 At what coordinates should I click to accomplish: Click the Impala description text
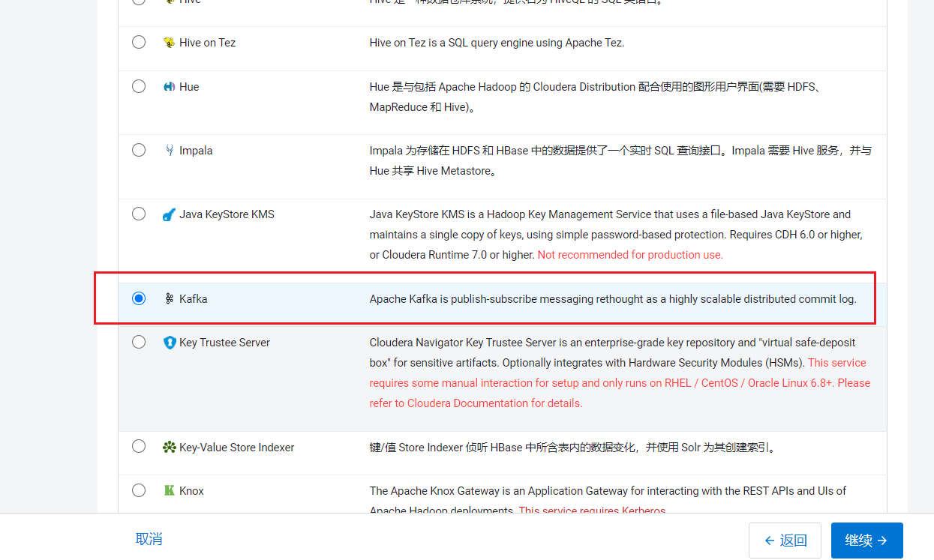click(620, 161)
